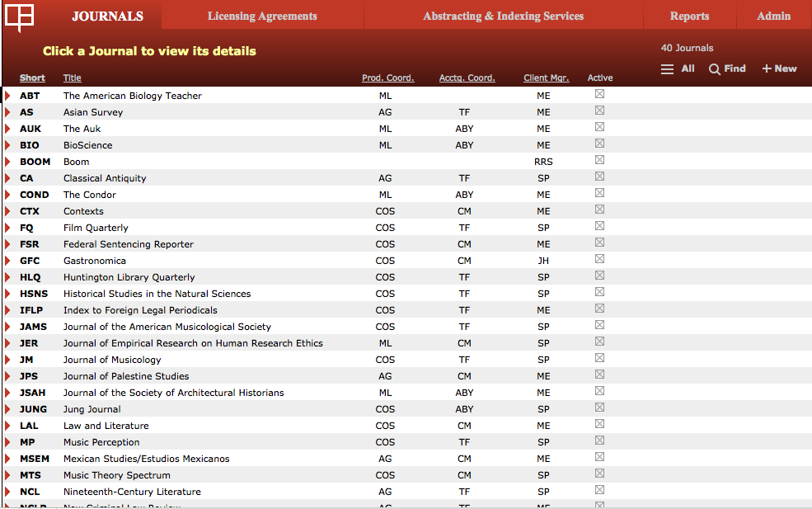The height and width of the screenshot is (509, 812).
Task: Expand the AS row arrow
Action: click(7, 112)
